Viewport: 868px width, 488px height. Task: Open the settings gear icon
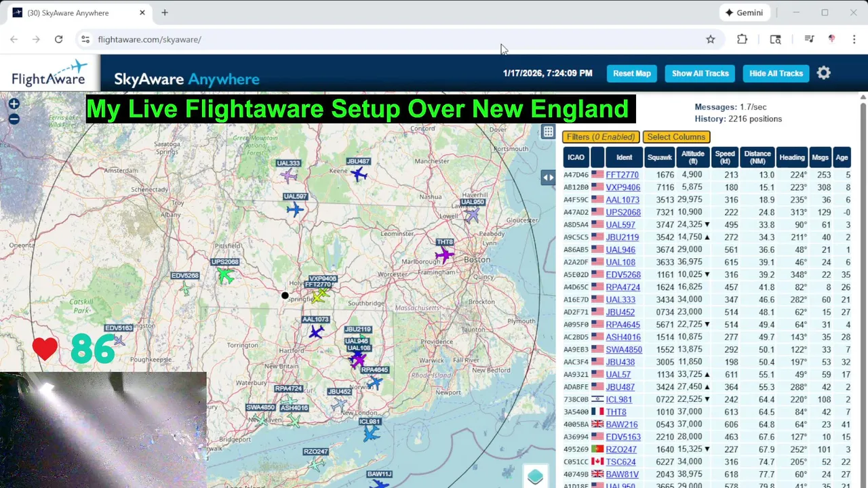pos(823,73)
